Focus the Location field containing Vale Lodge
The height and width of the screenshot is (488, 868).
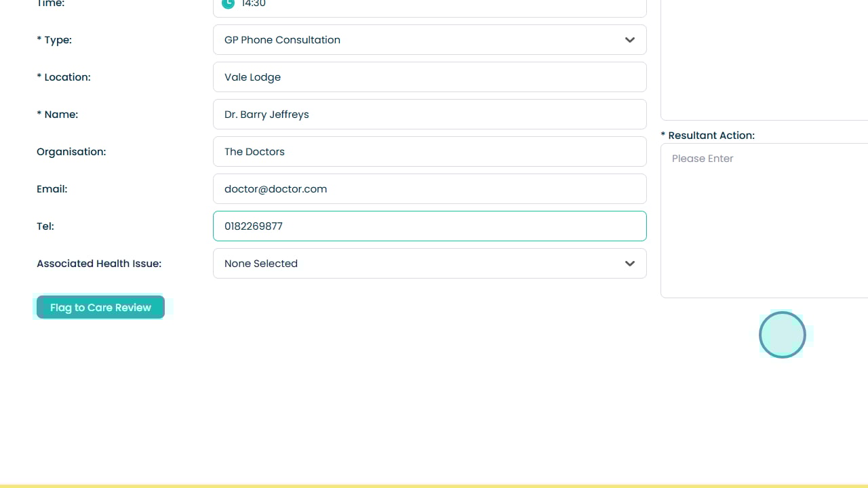pyautogui.click(x=429, y=77)
